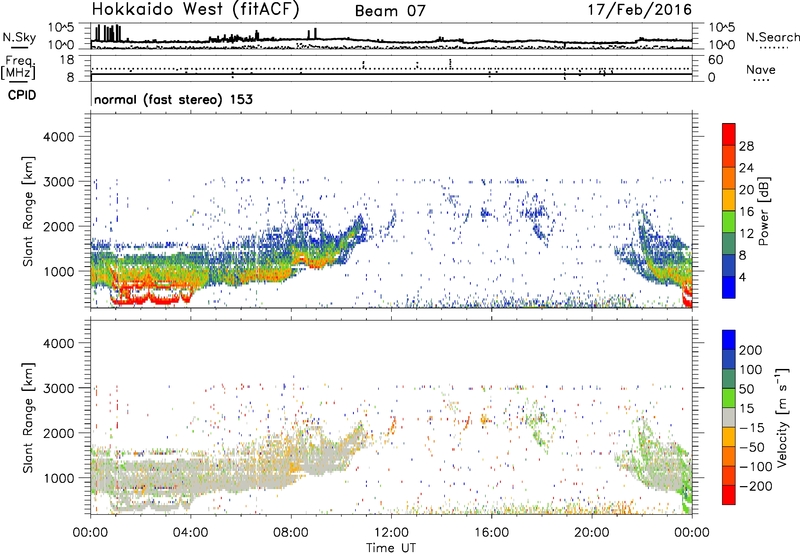Click the '60' Nave axis value

tap(715, 60)
